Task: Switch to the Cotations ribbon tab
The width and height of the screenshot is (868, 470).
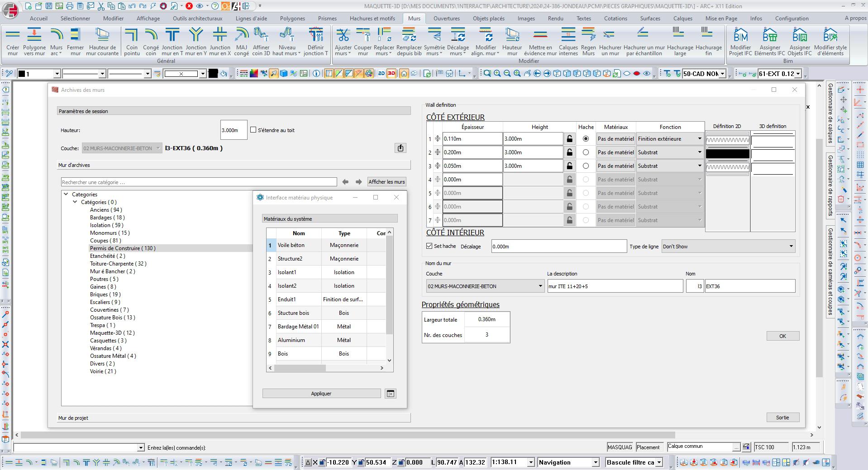Action: point(615,19)
